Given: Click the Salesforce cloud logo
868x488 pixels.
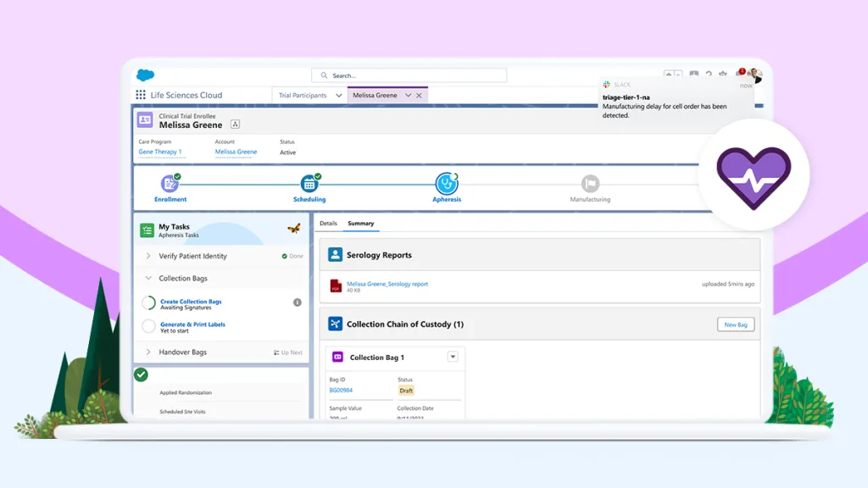Looking at the screenshot, I should [x=146, y=75].
